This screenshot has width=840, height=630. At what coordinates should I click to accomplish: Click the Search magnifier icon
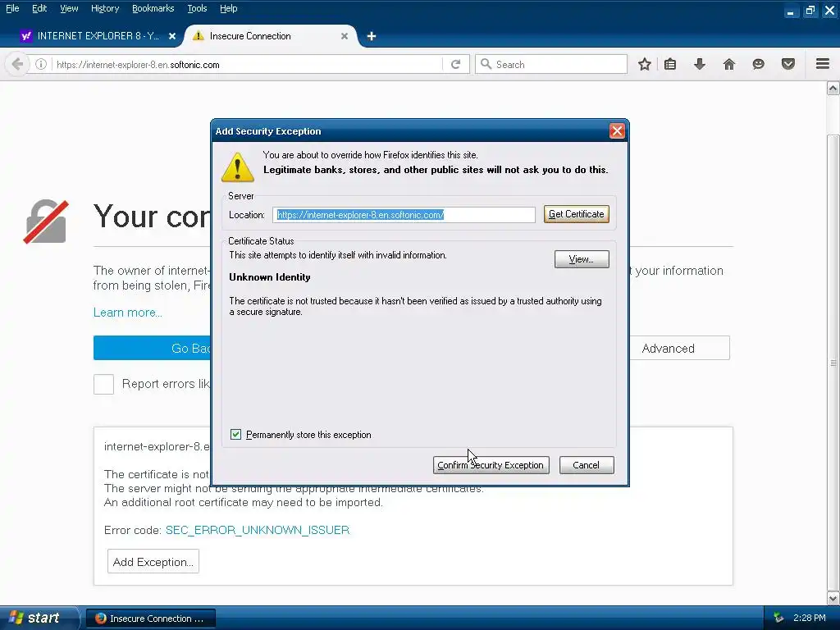486,64
